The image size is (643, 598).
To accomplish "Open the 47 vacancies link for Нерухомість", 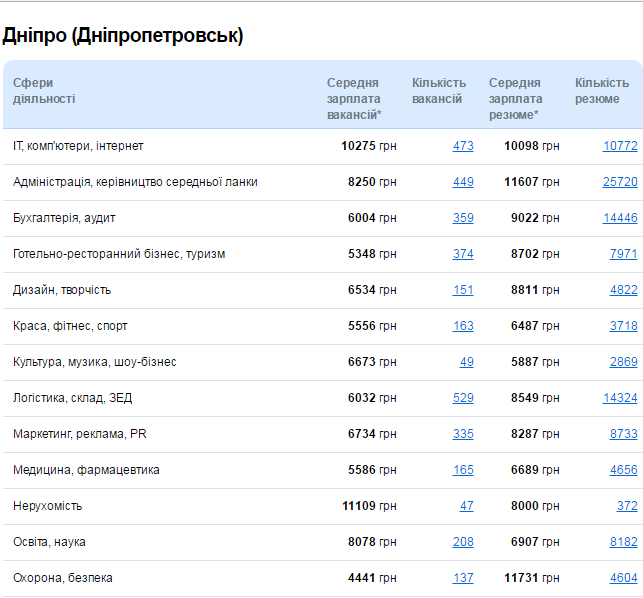I will (467, 506).
